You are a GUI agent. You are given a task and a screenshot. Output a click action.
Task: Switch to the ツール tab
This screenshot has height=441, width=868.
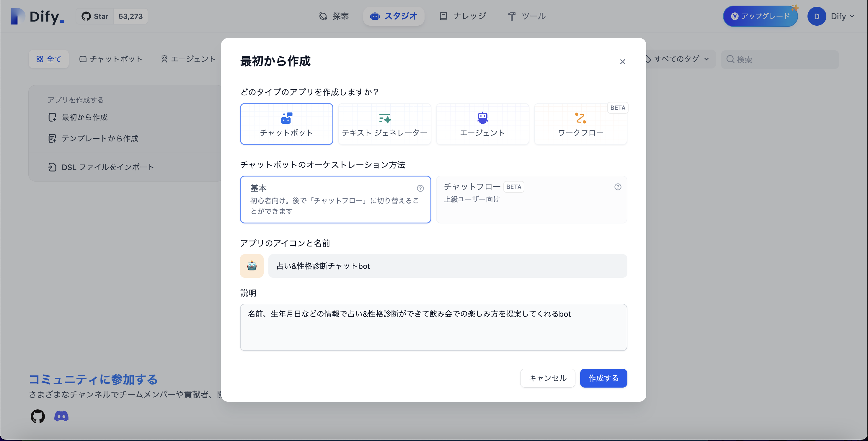pos(527,16)
